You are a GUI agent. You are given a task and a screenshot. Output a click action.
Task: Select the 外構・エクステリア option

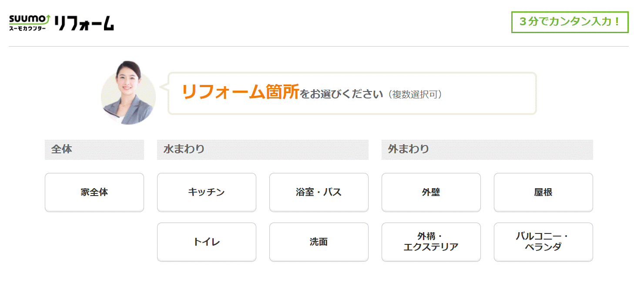click(x=431, y=242)
